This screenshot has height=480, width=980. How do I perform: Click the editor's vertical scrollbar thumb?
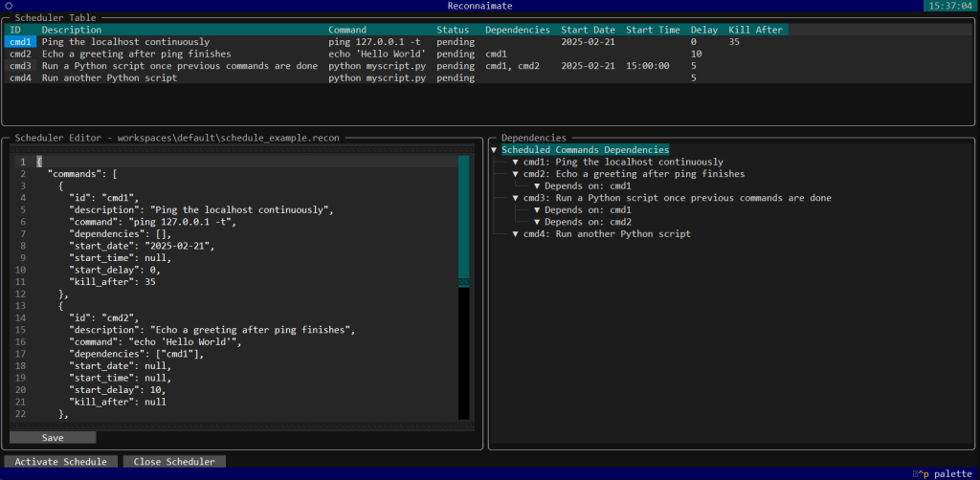pyautogui.click(x=464, y=220)
